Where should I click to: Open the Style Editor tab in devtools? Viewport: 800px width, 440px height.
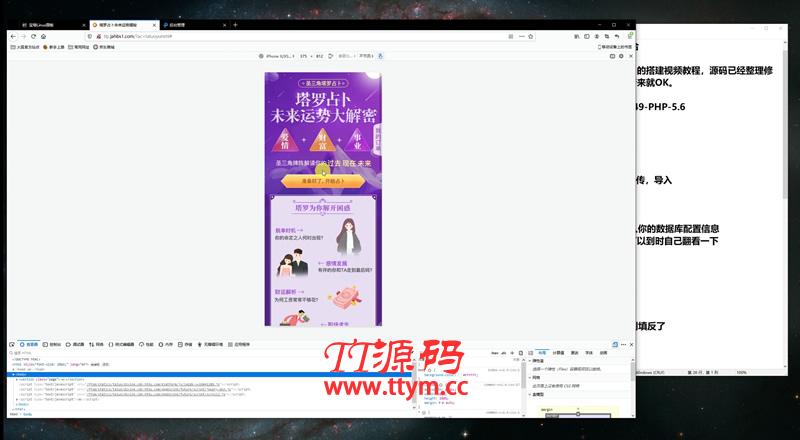coord(121,345)
